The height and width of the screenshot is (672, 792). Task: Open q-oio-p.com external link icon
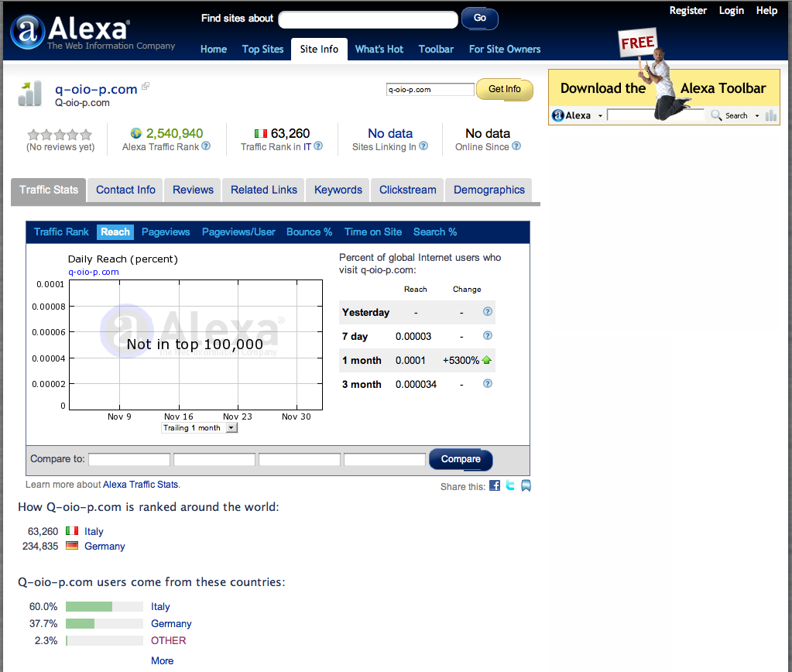(146, 86)
